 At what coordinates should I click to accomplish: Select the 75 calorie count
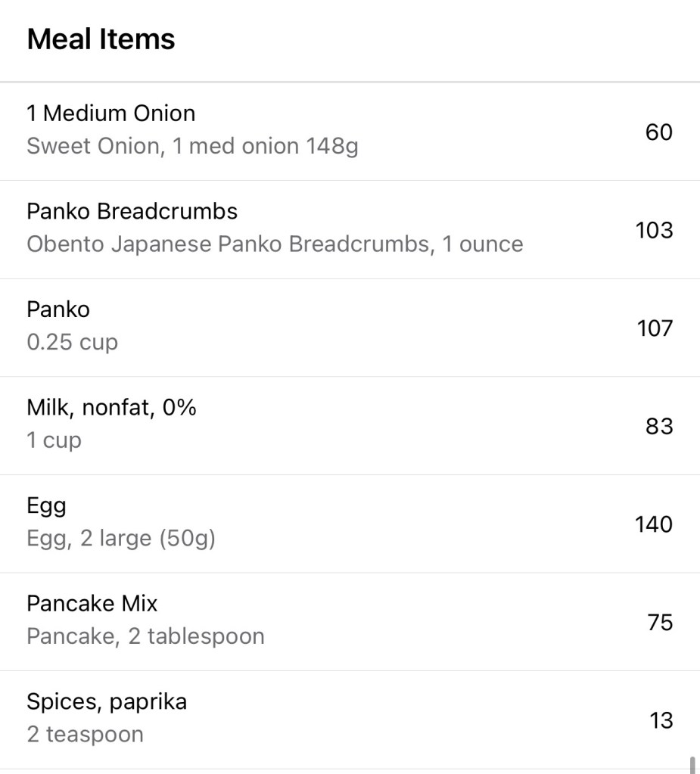click(x=659, y=623)
